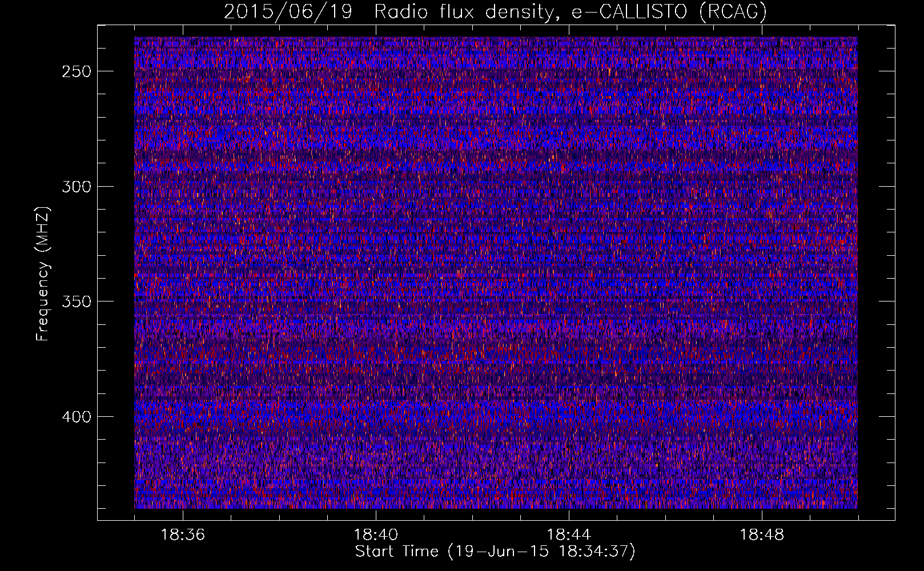924x571 pixels.
Task: Click the 18:44 time tick label
Action: 569,535
